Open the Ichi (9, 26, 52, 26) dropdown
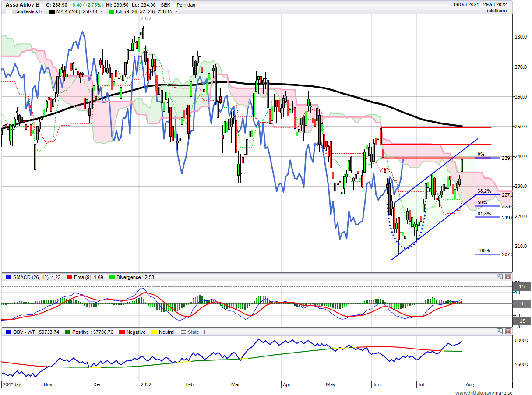532x395 pixels. click(176, 12)
